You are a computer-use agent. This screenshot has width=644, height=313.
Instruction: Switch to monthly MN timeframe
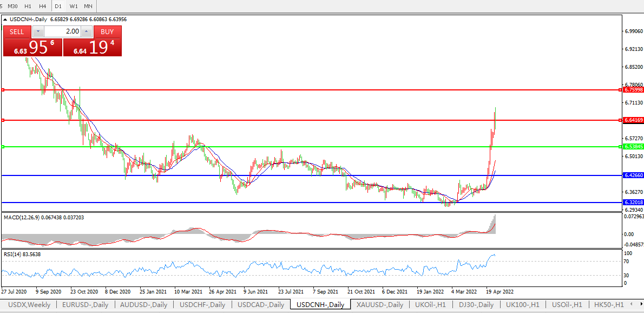click(88, 6)
